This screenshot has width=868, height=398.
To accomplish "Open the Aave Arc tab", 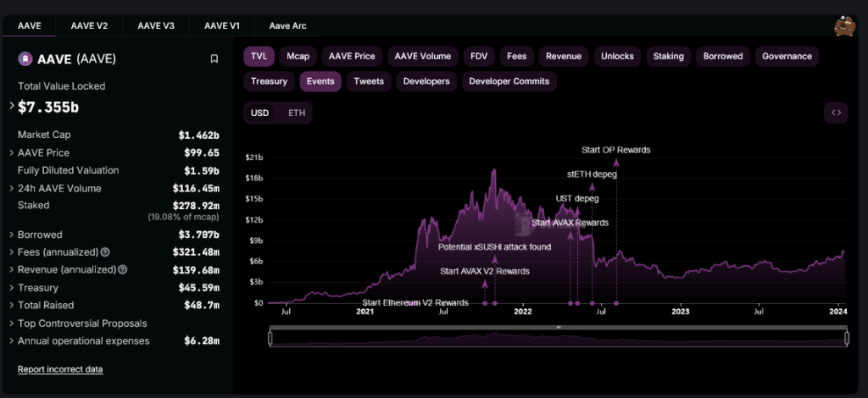I will tap(288, 25).
